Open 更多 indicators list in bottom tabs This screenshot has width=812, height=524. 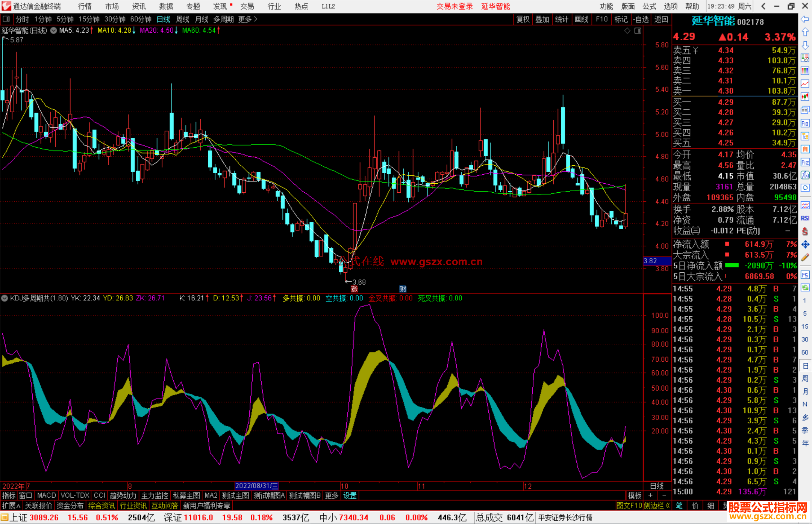(x=332, y=495)
